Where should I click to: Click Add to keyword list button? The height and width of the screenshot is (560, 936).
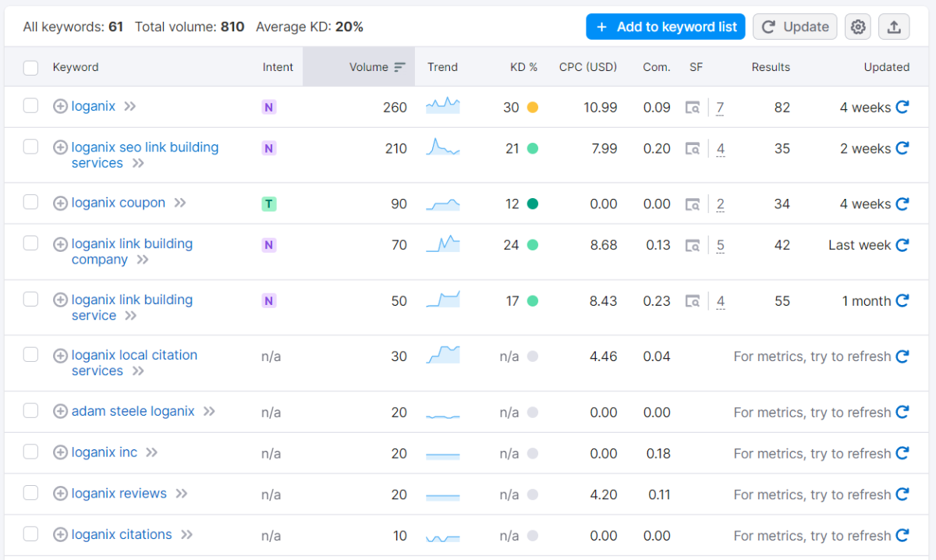point(665,27)
